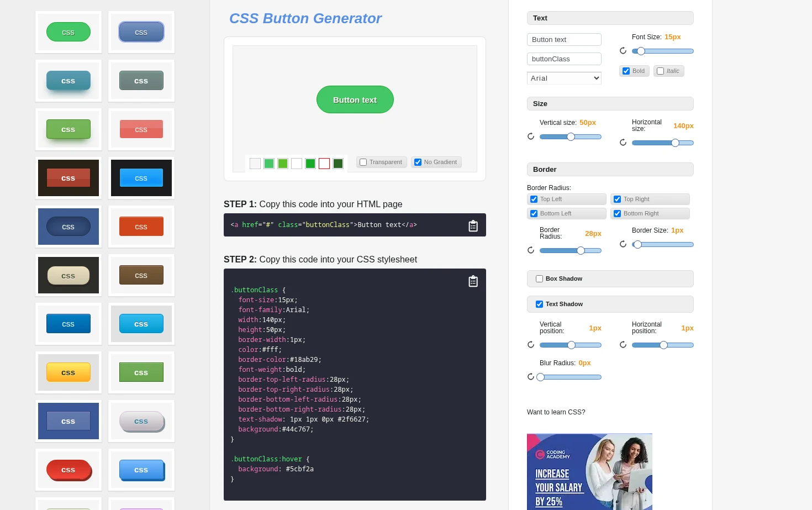The image size is (812, 510).
Task: Reset the Border Size value
Action: [623, 244]
